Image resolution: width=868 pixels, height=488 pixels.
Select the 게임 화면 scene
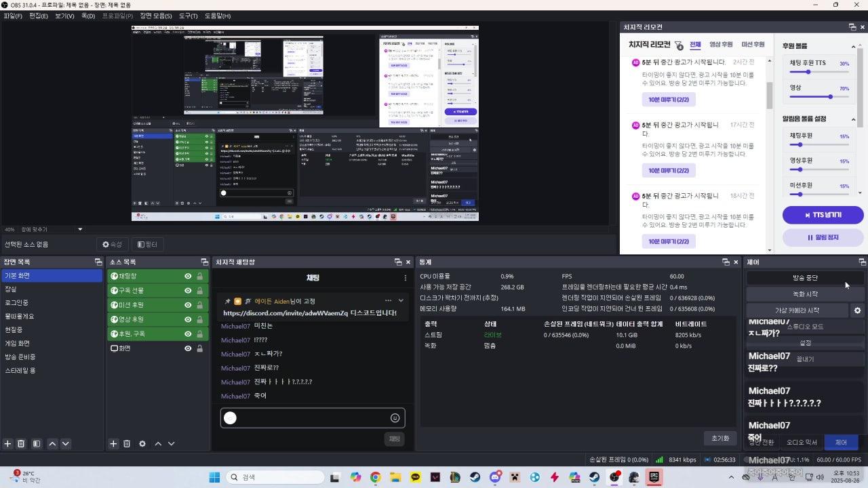point(52,343)
